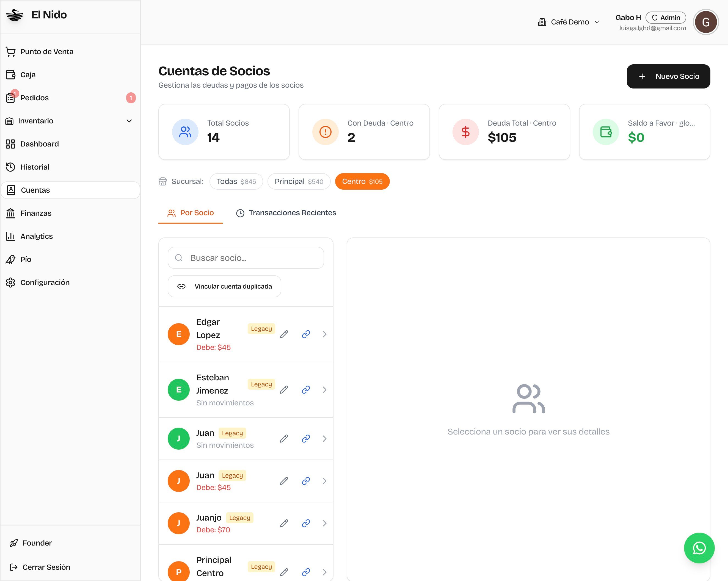
Task: Expand Edgar Lopez details chevron
Action: point(324,334)
